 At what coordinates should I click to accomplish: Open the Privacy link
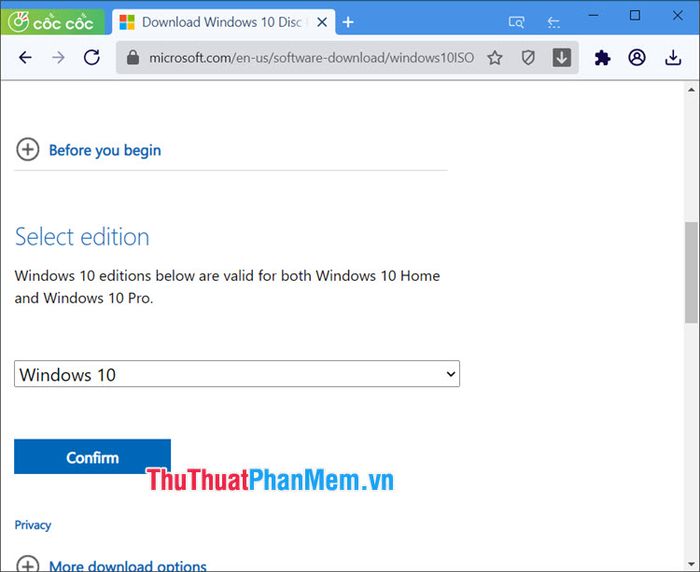(33, 525)
